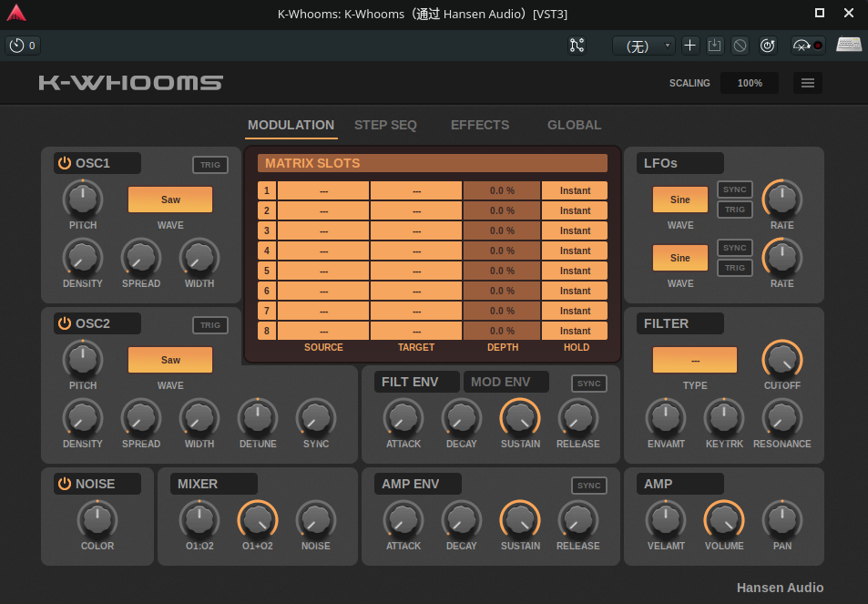Click the FILTER RESONANCE knob
The width and height of the screenshot is (868, 604).
(782, 418)
